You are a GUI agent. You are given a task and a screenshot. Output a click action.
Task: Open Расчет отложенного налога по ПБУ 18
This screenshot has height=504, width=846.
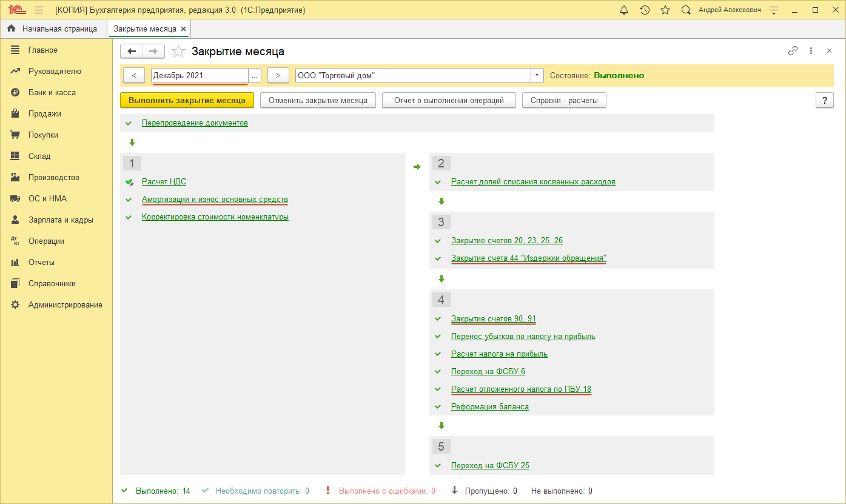coord(521,389)
